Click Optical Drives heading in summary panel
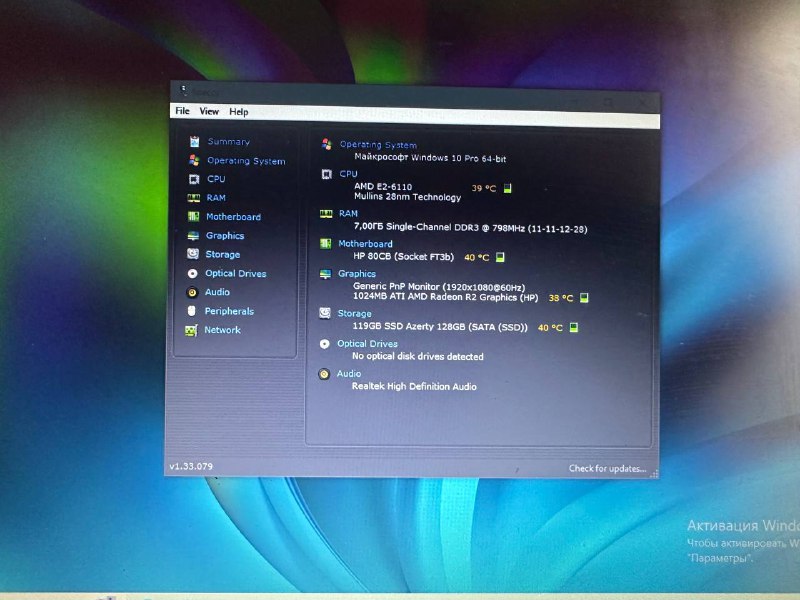 coord(367,344)
